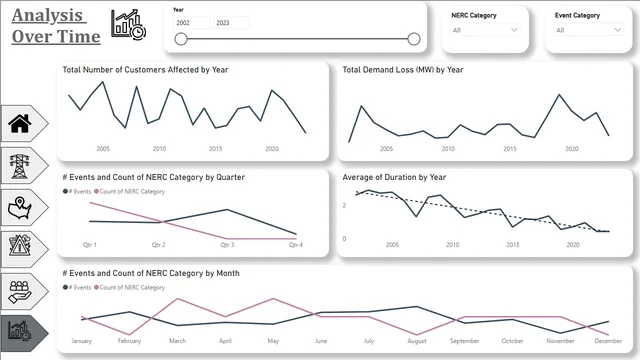
Task: Click the Average of Duration by Year title
Action: [x=394, y=177]
